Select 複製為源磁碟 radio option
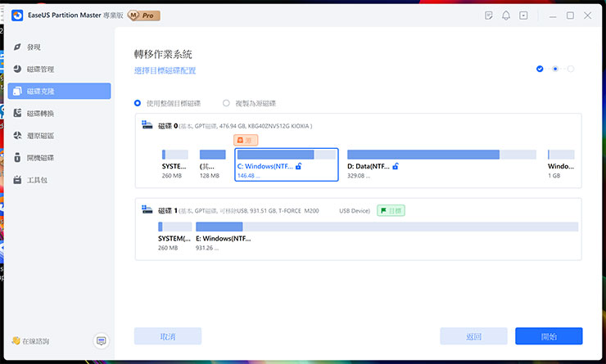 click(x=226, y=103)
